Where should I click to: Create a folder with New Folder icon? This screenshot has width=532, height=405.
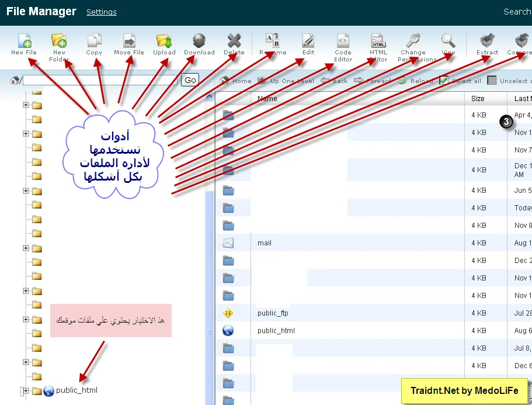[x=59, y=41]
